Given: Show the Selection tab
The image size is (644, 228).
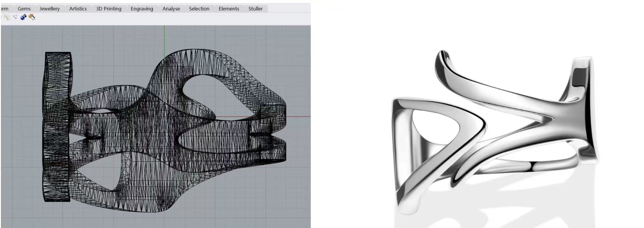Looking at the screenshot, I should [x=199, y=9].
